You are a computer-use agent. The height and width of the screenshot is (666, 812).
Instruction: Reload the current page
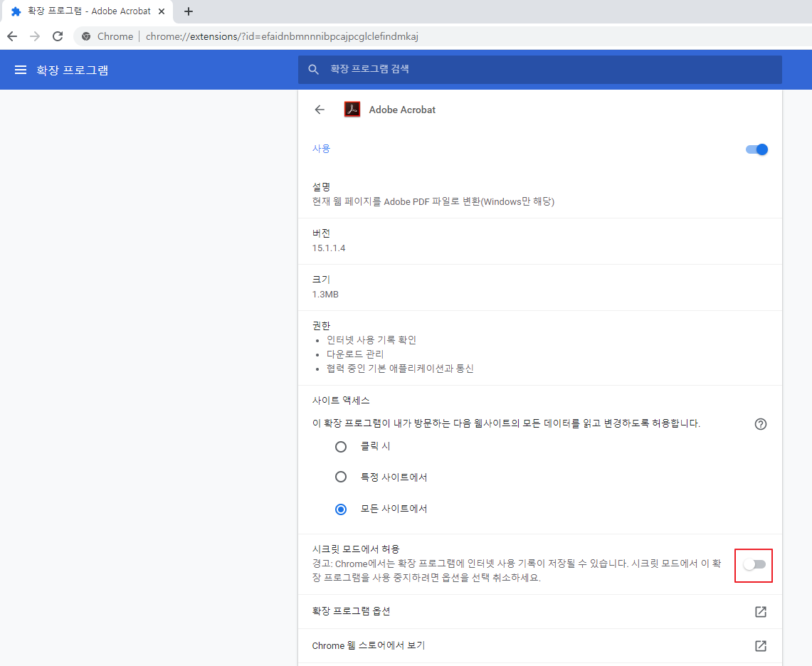point(58,36)
